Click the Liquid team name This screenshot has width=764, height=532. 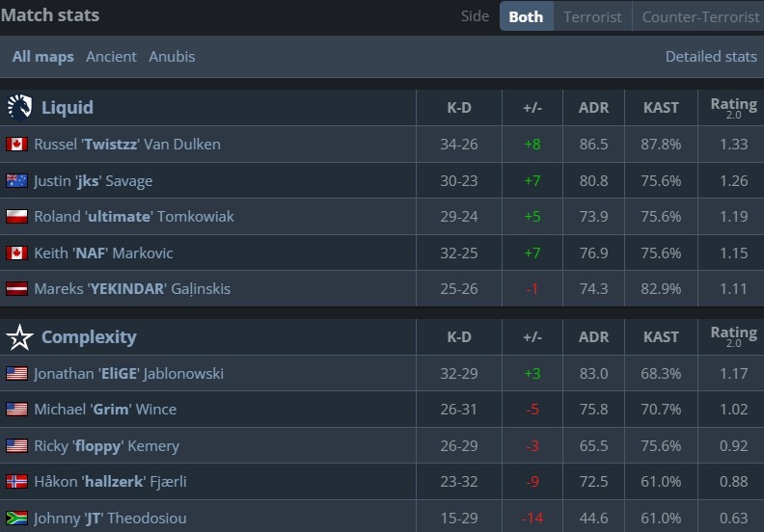[x=68, y=107]
